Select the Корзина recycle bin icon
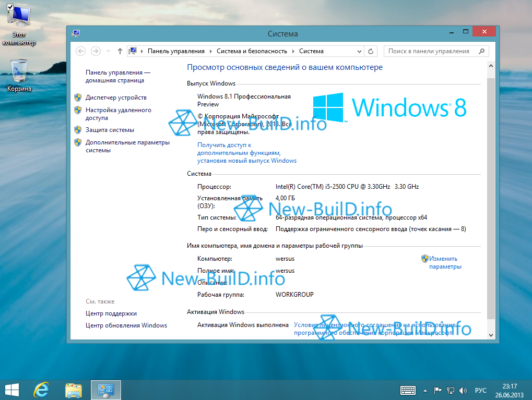The height and width of the screenshot is (400, 532). [x=19, y=76]
